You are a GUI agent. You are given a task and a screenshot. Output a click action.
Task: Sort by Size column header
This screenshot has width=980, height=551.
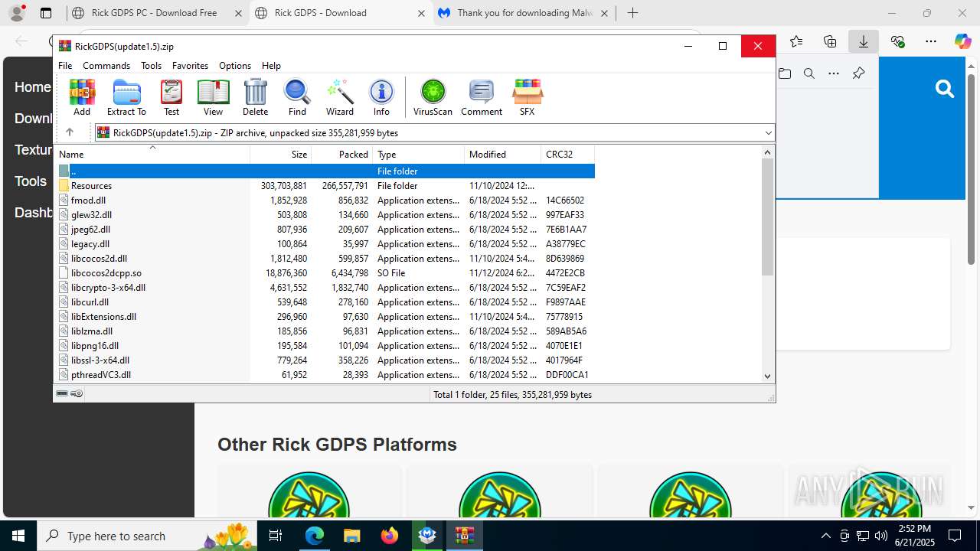click(x=281, y=155)
